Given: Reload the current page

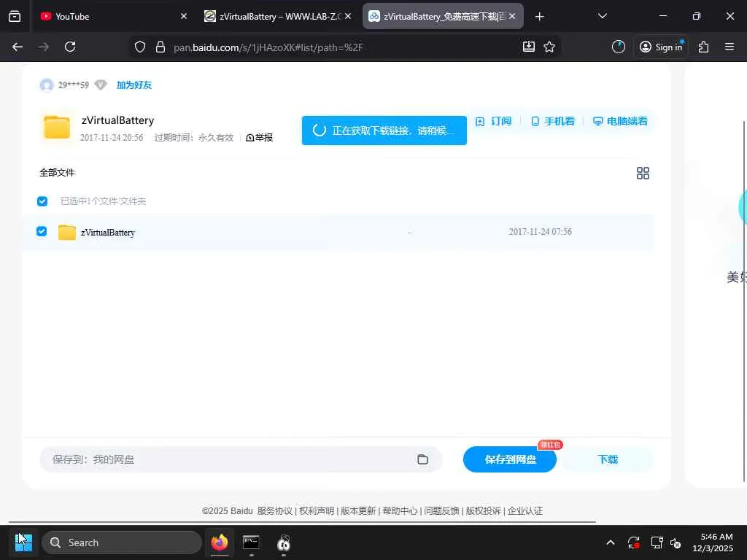Looking at the screenshot, I should [70, 47].
